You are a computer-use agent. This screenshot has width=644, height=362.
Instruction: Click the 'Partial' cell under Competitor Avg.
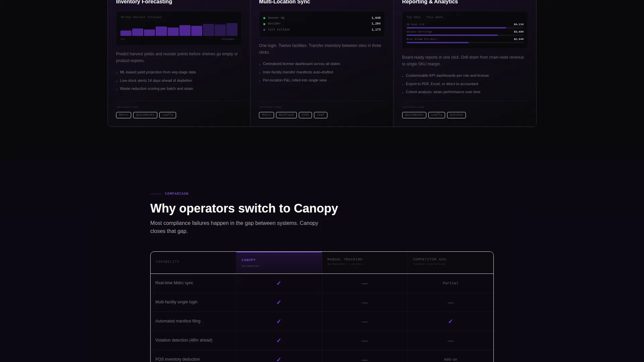click(450, 283)
